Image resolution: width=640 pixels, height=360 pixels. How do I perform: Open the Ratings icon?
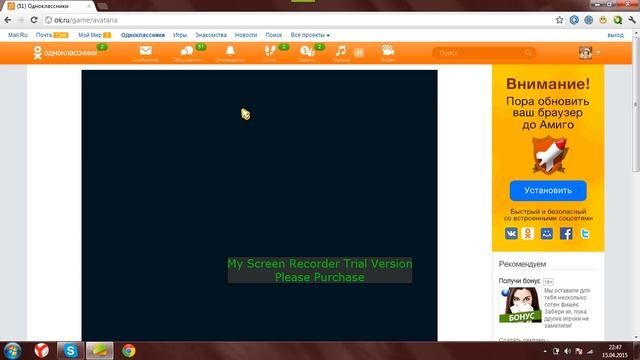click(x=307, y=51)
